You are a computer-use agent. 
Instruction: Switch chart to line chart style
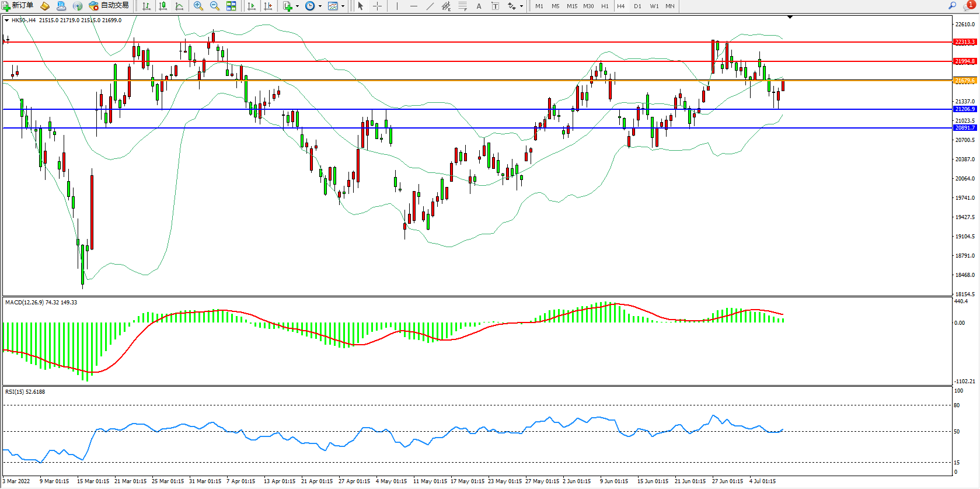(179, 6)
